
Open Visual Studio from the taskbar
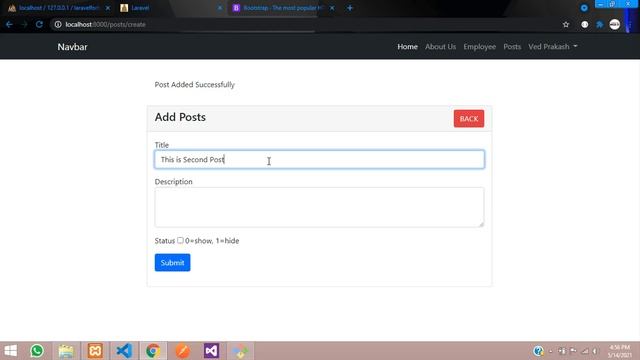tap(211, 351)
